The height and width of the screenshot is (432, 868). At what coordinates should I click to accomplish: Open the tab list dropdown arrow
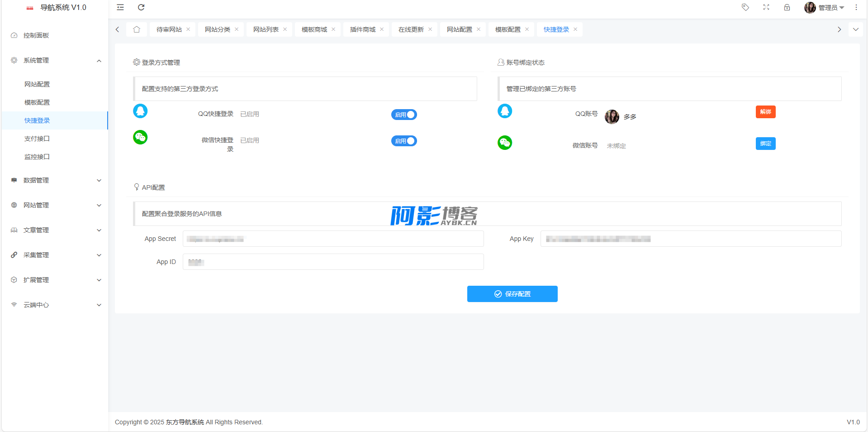pyautogui.click(x=856, y=29)
